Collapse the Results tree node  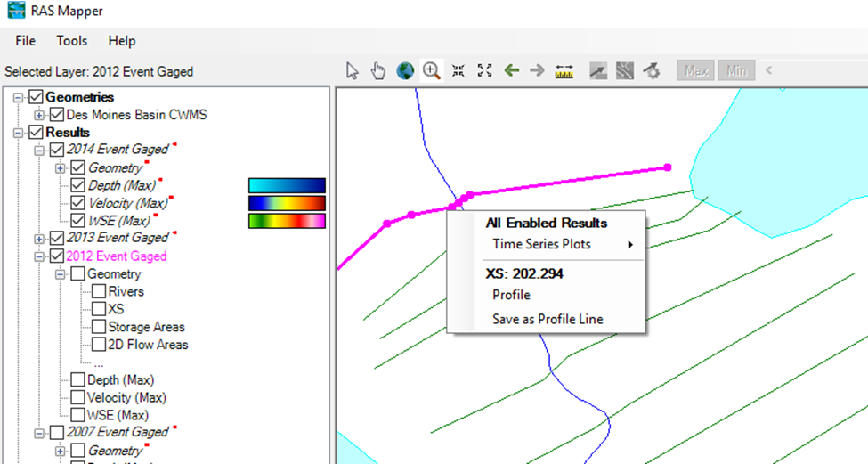pos(19,133)
